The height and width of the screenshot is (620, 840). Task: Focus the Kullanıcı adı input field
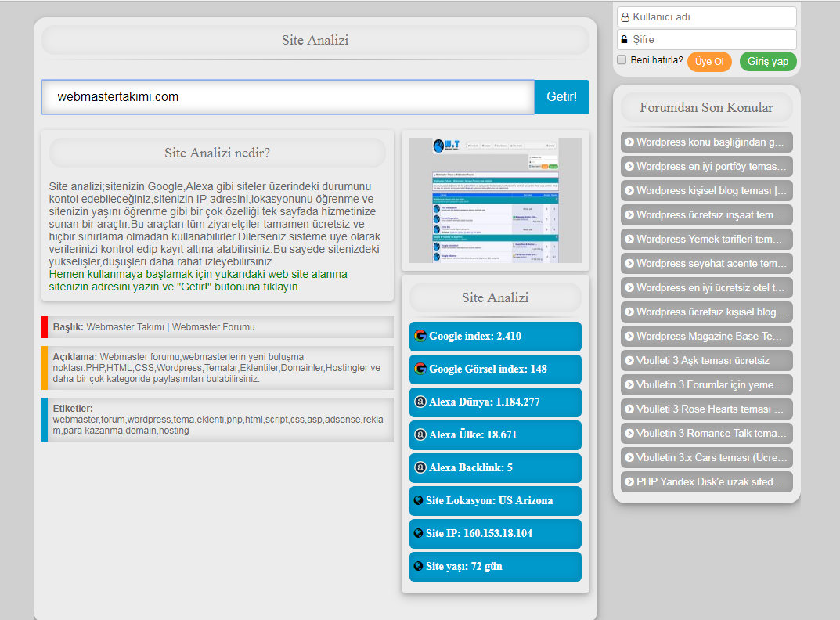[x=707, y=16]
